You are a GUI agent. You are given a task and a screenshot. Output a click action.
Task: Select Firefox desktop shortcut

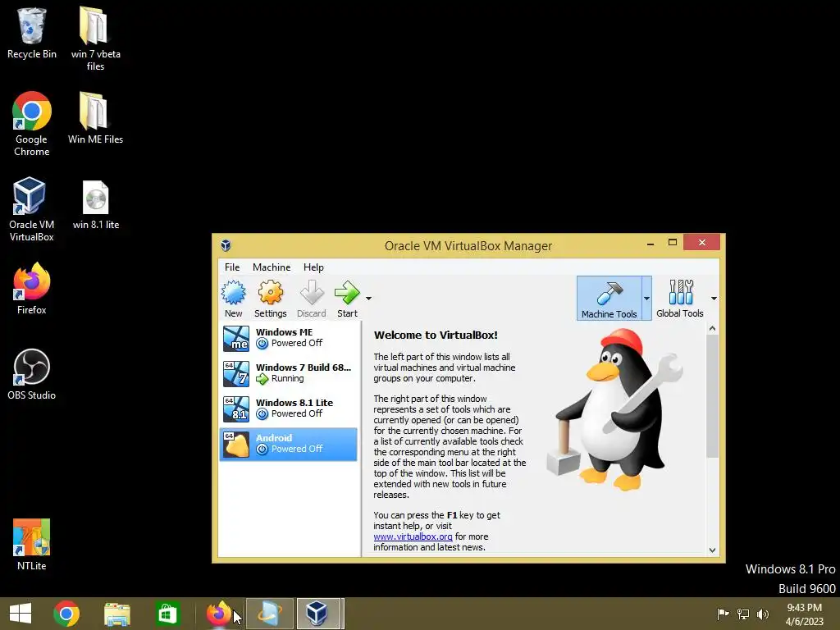(x=32, y=288)
